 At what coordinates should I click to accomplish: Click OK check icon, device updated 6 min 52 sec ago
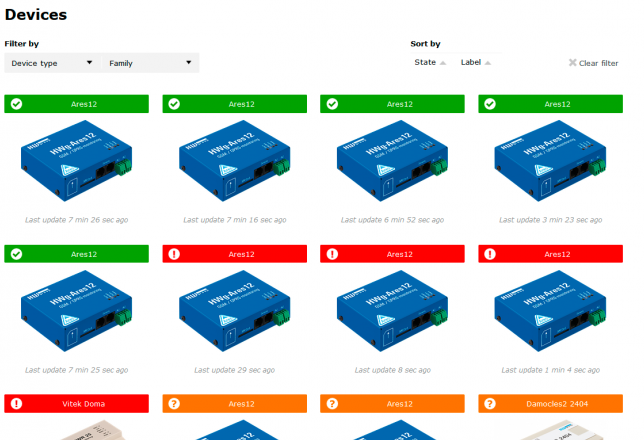[x=332, y=104]
